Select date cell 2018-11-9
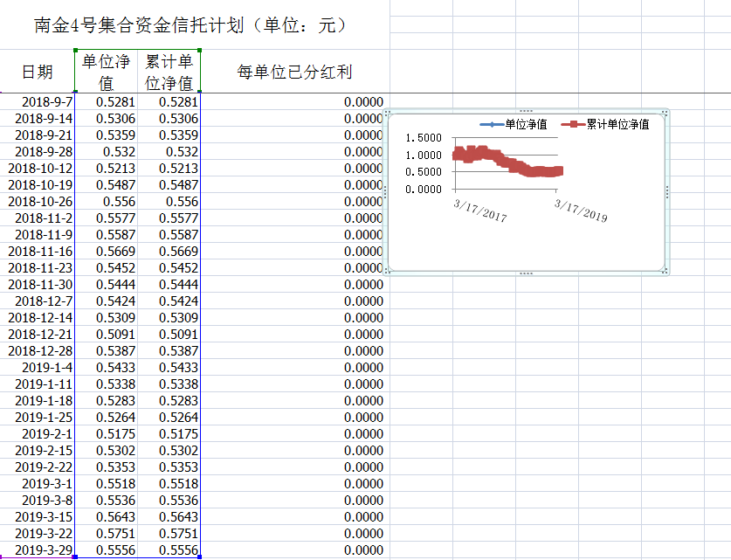731x560 pixels. coord(38,234)
